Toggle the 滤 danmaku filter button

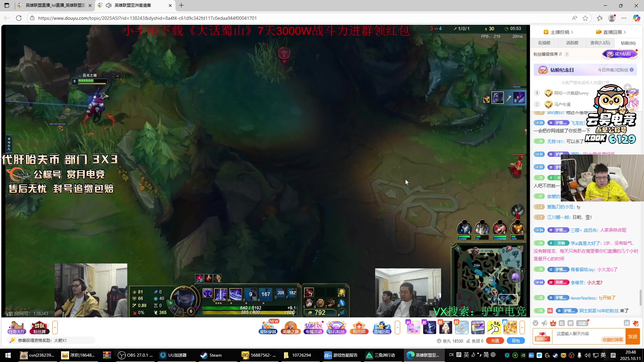(627, 323)
